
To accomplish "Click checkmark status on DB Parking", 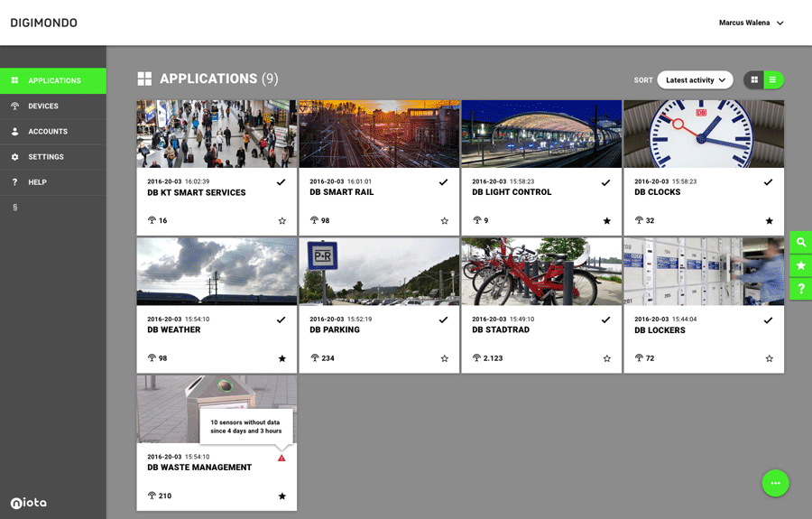I will click(x=444, y=320).
